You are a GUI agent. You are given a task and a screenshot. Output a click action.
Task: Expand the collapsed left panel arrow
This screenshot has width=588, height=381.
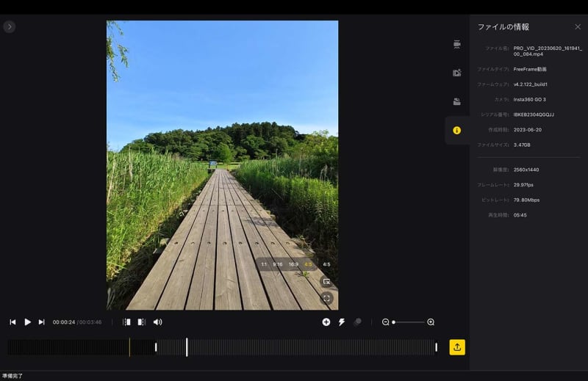9,26
